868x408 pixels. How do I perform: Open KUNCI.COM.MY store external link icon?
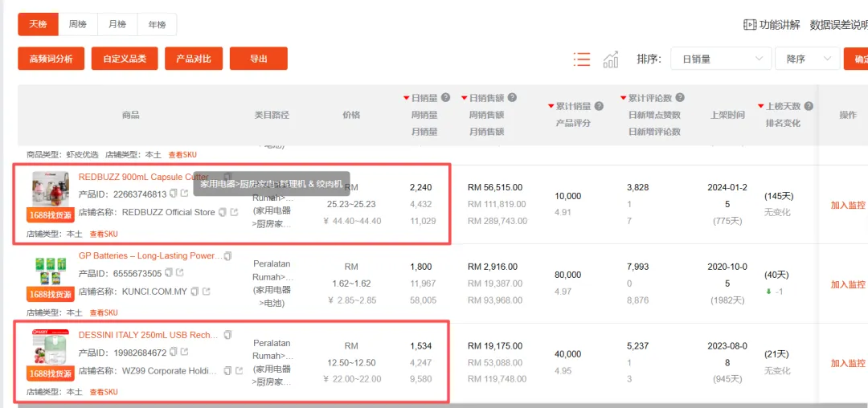tap(206, 291)
